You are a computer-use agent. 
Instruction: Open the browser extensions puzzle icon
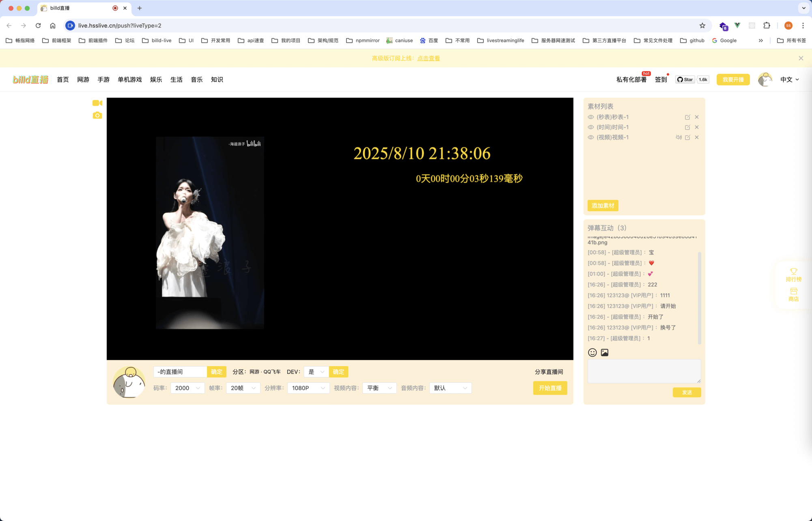767,26
